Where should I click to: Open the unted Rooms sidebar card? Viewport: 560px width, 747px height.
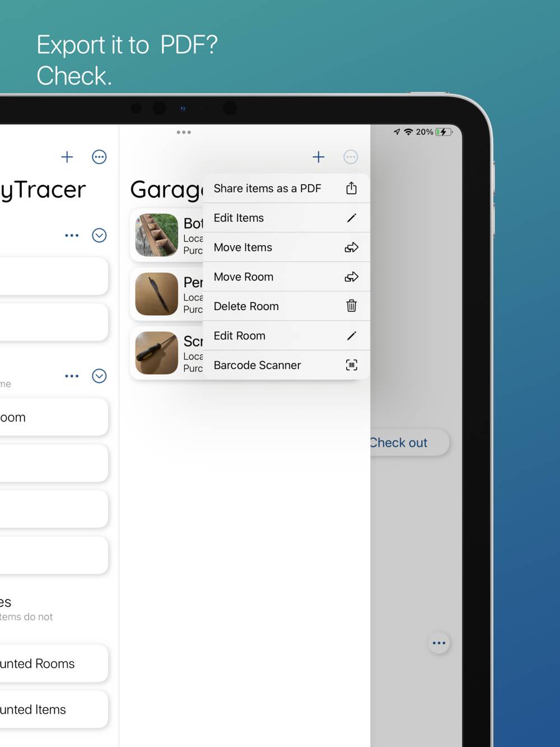pos(54,664)
